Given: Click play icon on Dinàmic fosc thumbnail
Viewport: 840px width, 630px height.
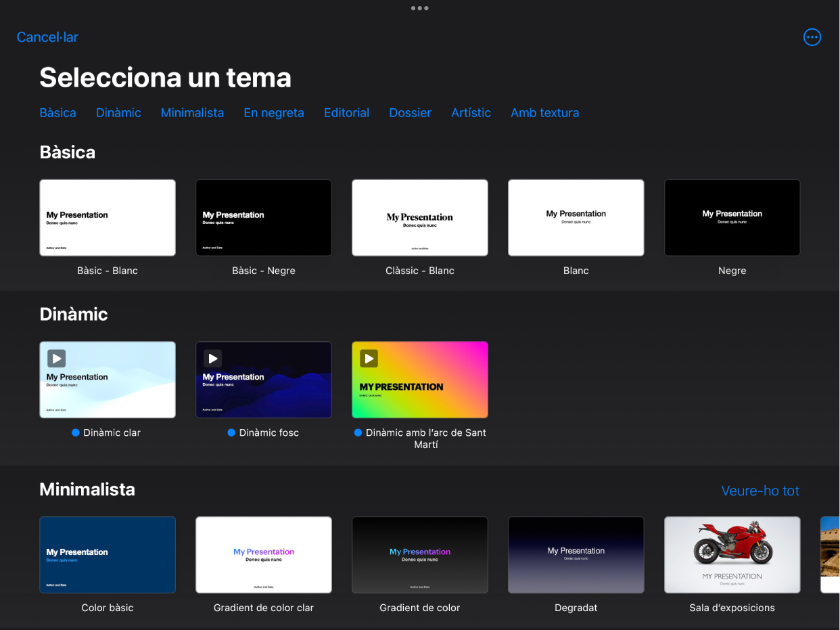Looking at the screenshot, I should pos(212,358).
